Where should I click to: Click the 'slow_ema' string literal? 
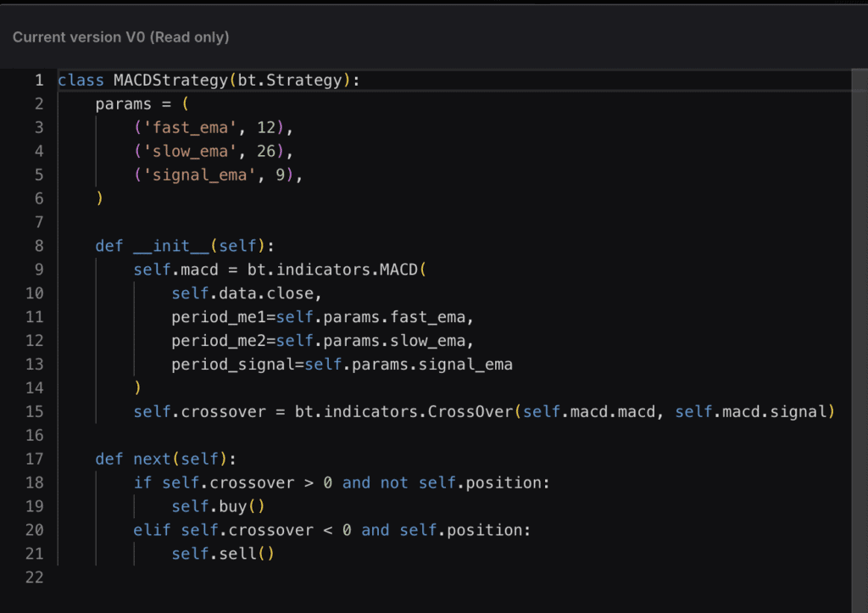point(190,151)
